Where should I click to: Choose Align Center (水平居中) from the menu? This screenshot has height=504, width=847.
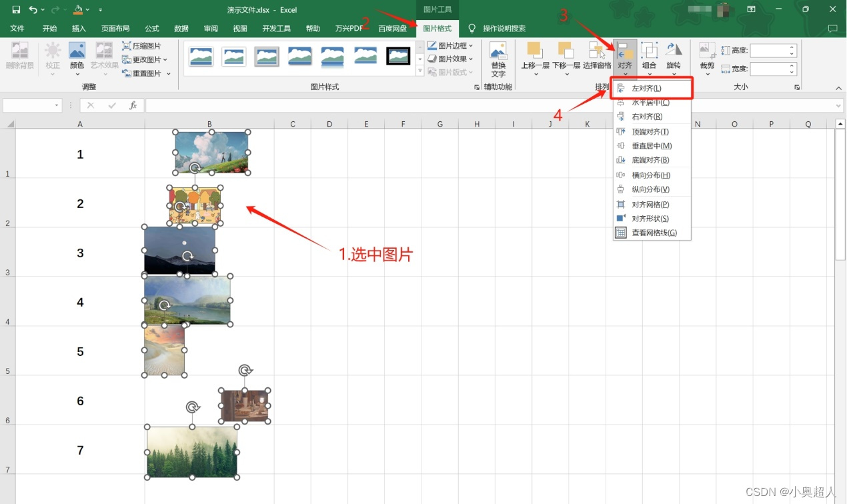coord(652,103)
